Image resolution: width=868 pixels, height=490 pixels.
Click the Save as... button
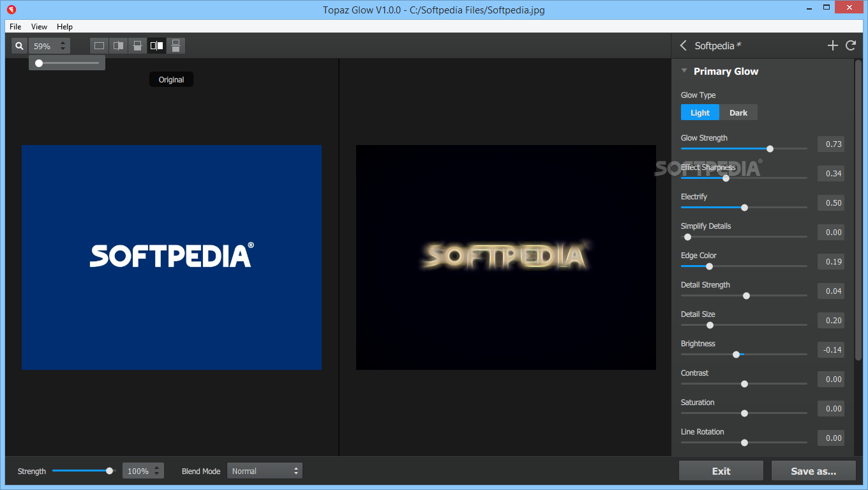(x=814, y=471)
